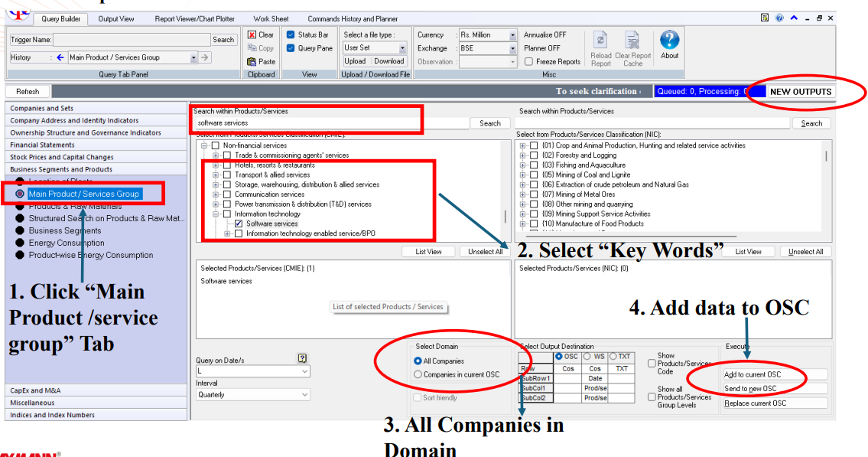This screenshot has height=457, width=868.
Task: Switch to the Output View tab
Action: pyautogui.click(x=116, y=18)
